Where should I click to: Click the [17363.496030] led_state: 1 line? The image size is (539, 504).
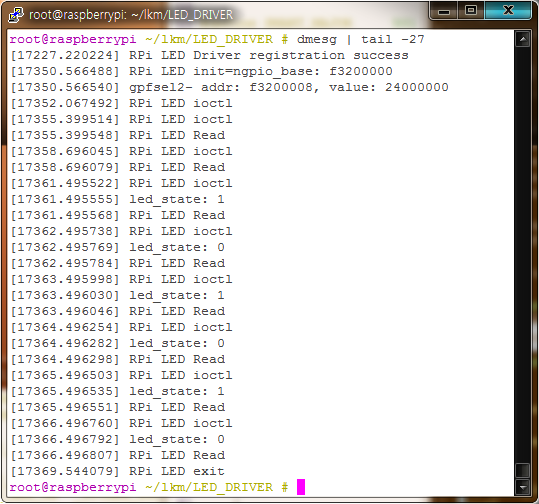[x=118, y=295]
